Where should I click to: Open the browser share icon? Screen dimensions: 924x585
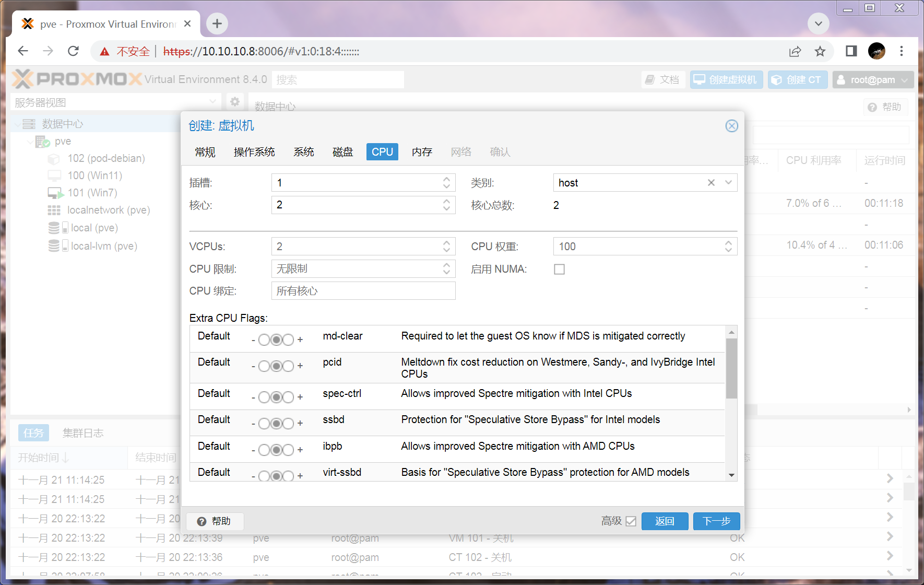(x=795, y=51)
